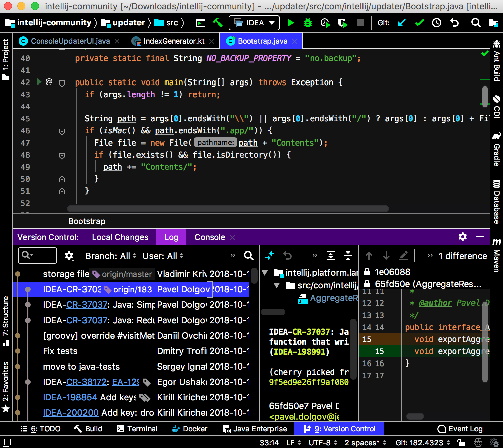The width and height of the screenshot is (503, 448).
Task: Go to previous difference arrow
Action: click(x=369, y=256)
